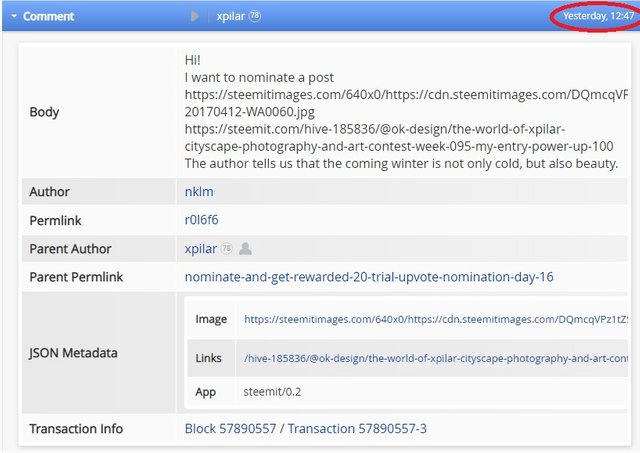
Task: Select the 'App' metadata label
Action: click(205, 392)
